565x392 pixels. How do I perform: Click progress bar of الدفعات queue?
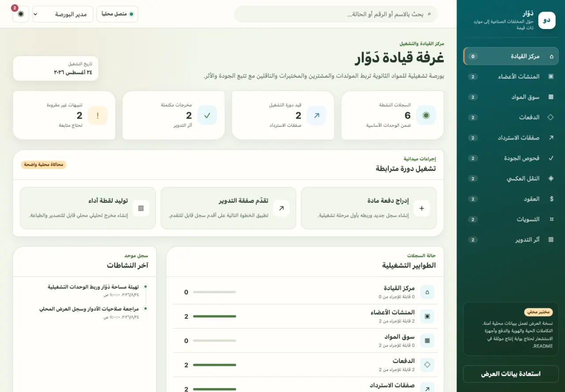[215, 365]
